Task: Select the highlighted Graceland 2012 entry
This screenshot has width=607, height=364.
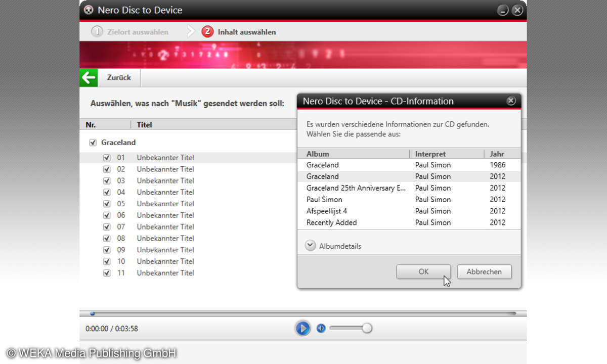Action: 409,176
